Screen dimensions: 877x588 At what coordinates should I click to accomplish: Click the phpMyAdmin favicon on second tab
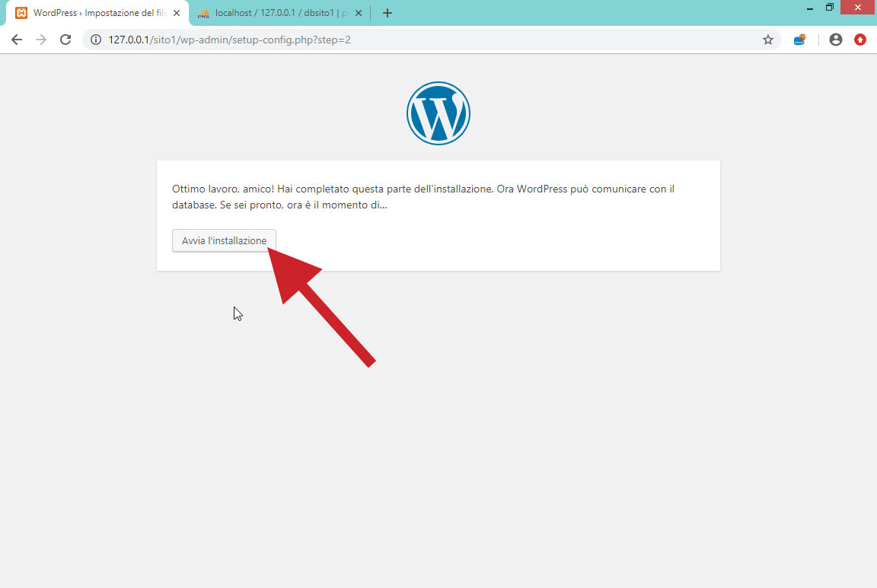[203, 13]
